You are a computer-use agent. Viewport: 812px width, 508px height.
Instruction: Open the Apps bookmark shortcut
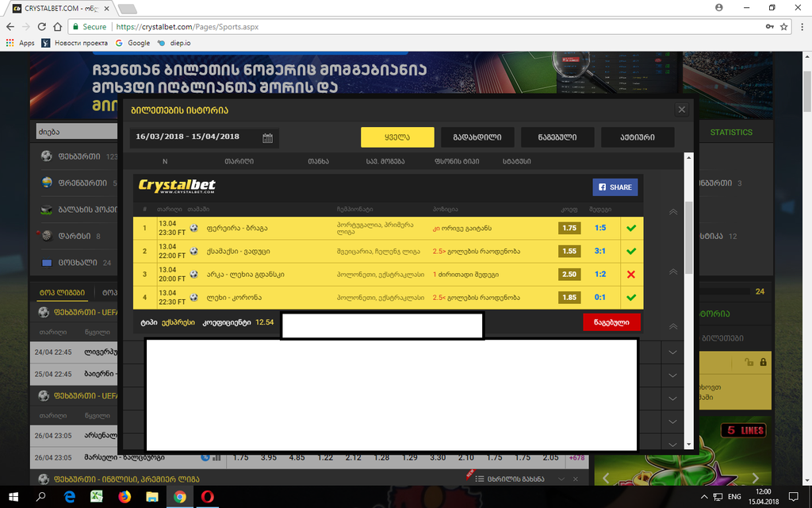[20, 43]
